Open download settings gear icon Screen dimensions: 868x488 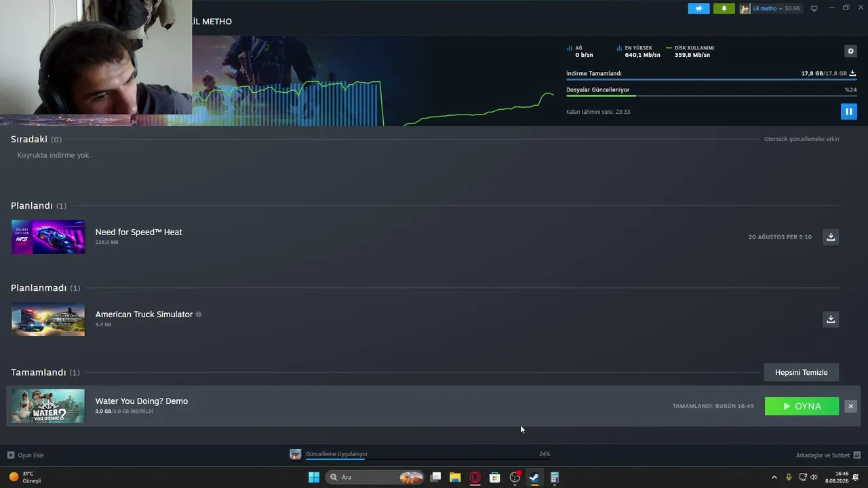click(x=850, y=51)
